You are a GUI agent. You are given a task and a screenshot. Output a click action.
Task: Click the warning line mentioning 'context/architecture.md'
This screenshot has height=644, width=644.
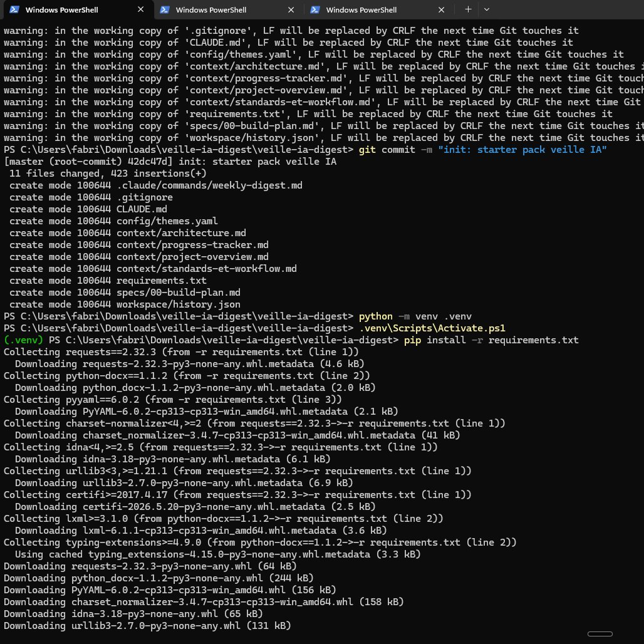click(324, 66)
